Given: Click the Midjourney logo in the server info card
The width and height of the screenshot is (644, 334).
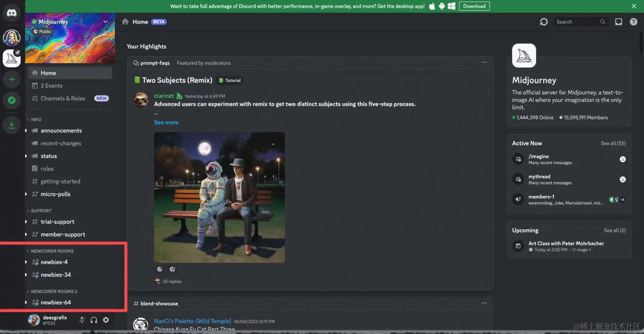Looking at the screenshot, I should pyautogui.click(x=524, y=56).
